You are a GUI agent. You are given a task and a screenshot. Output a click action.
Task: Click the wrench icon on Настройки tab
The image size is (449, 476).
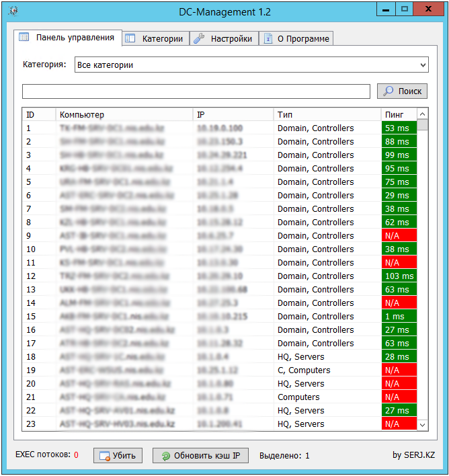point(199,38)
